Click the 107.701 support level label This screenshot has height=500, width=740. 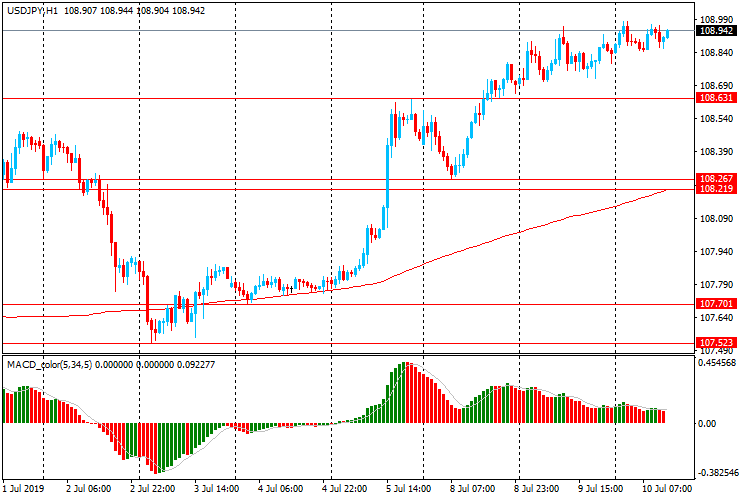[716, 304]
